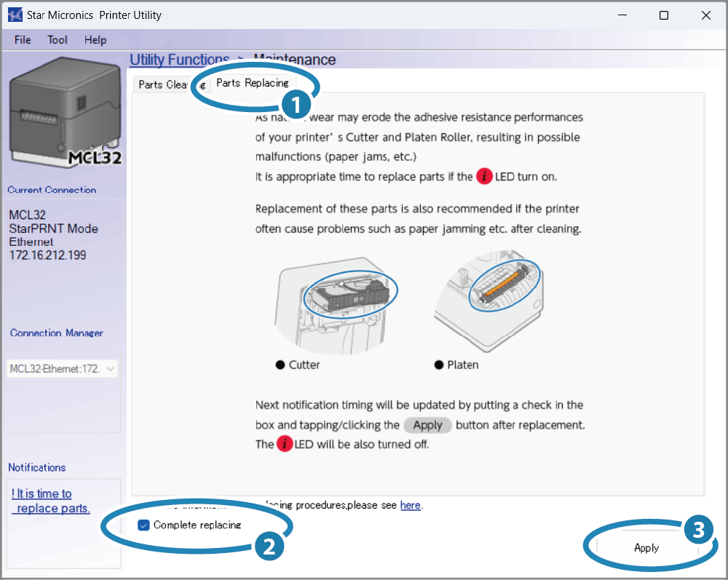This screenshot has height=580, width=728.
Task: Open the Tool menu
Action: [x=57, y=40]
